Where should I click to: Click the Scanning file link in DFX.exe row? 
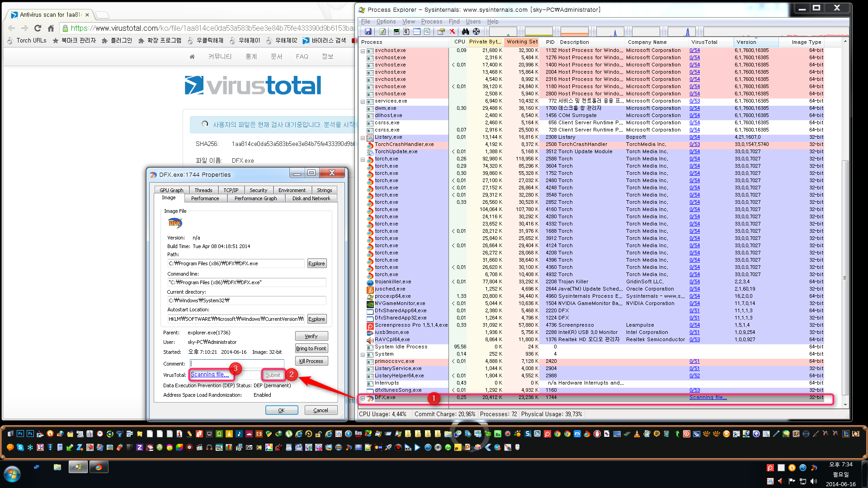(708, 398)
